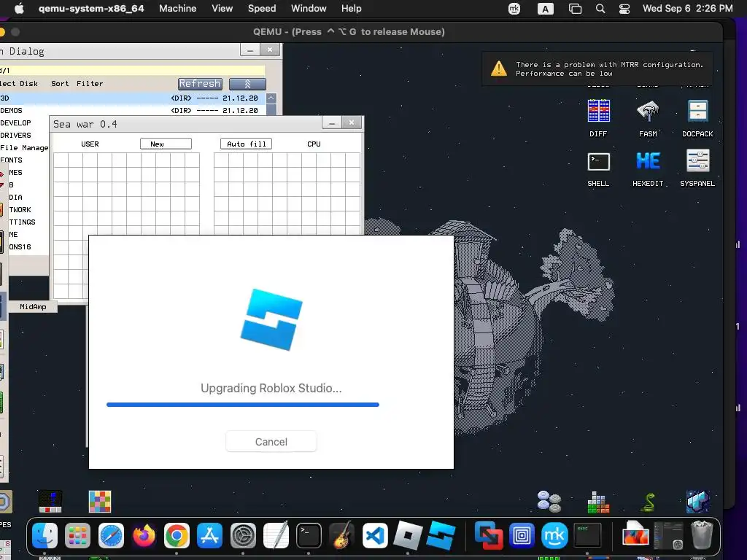Click Auto fill in Sea war
Screen dimensions: 747x560
coord(247,144)
